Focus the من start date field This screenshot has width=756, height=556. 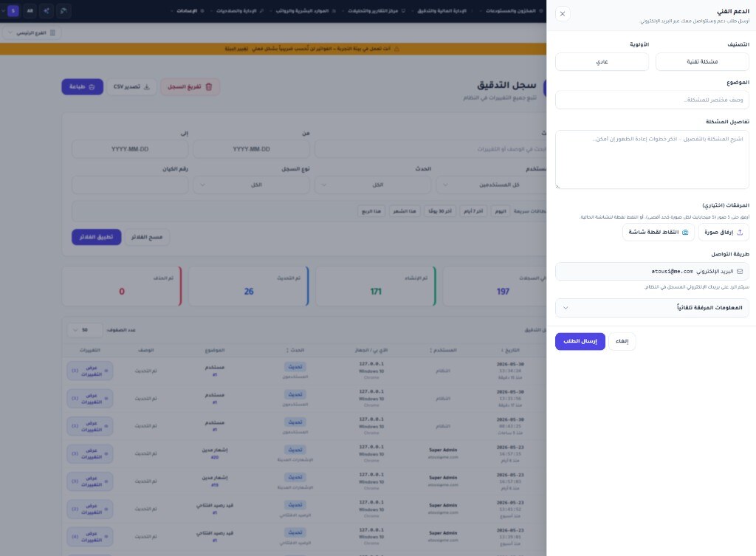click(251, 149)
